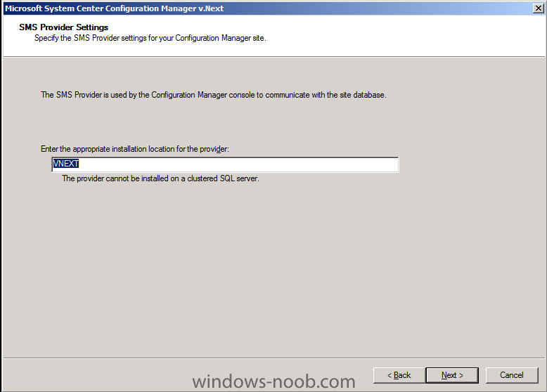Cancel the setup wizard
Image resolution: width=547 pixels, height=392 pixels.
[x=512, y=375]
